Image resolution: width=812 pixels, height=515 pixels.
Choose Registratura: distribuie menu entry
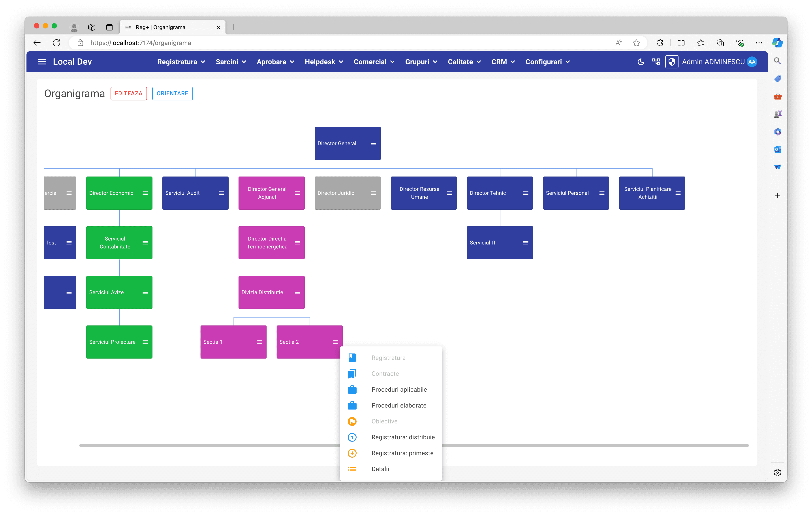point(403,437)
